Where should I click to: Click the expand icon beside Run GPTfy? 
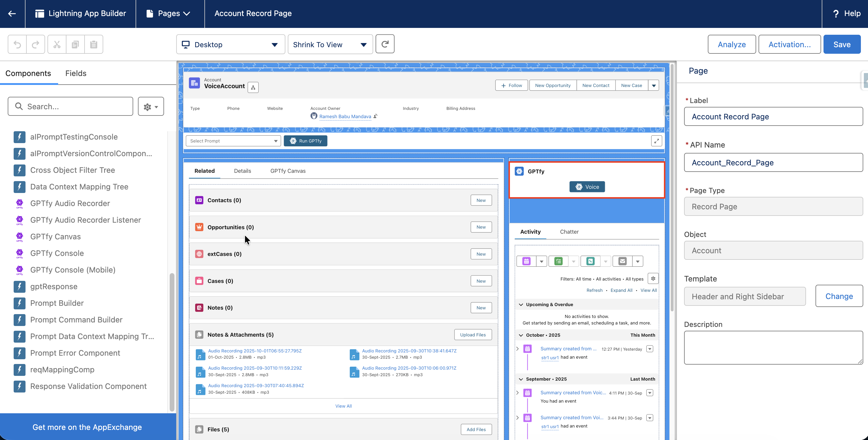point(656,141)
